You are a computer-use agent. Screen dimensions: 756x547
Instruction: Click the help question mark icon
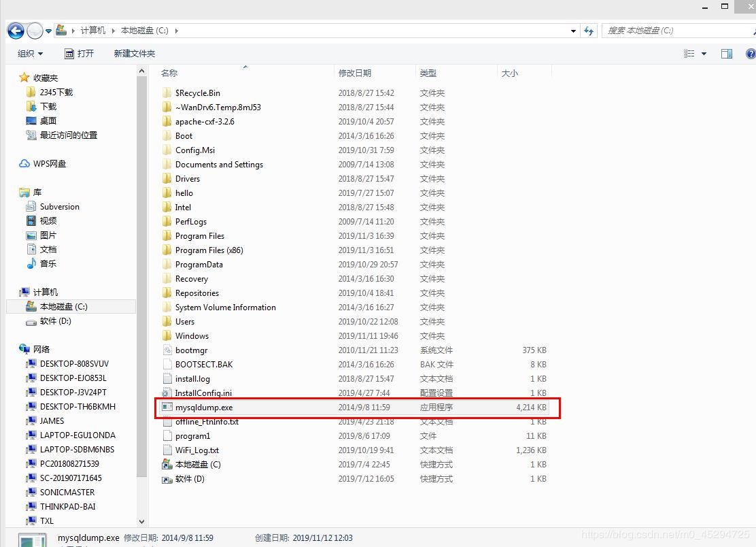(x=750, y=54)
